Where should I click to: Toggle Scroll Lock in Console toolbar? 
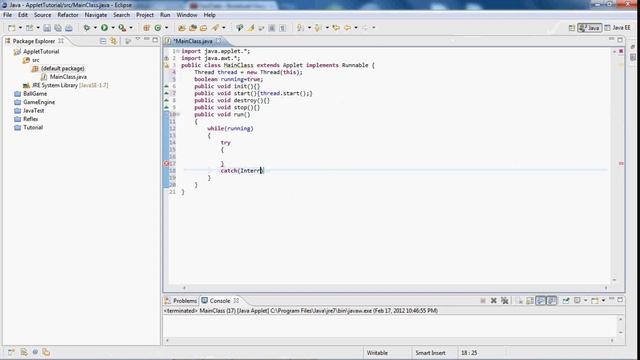530,300
